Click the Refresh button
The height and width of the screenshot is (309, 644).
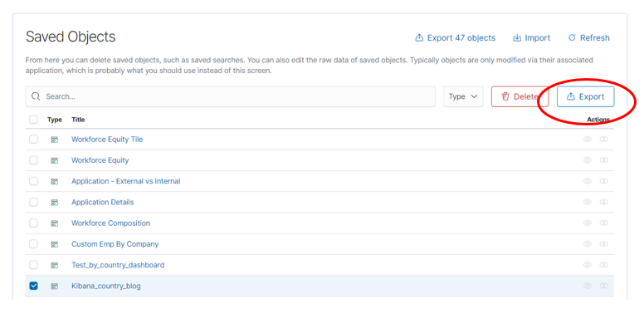click(x=588, y=38)
